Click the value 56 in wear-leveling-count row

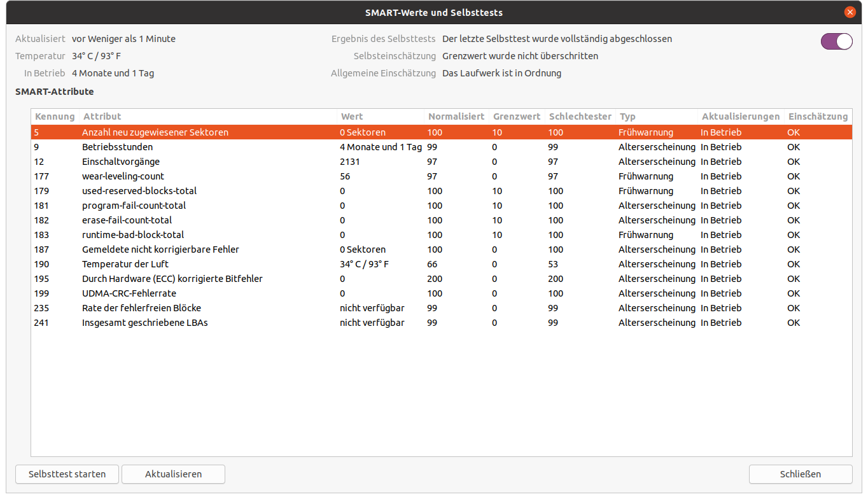pyautogui.click(x=345, y=176)
